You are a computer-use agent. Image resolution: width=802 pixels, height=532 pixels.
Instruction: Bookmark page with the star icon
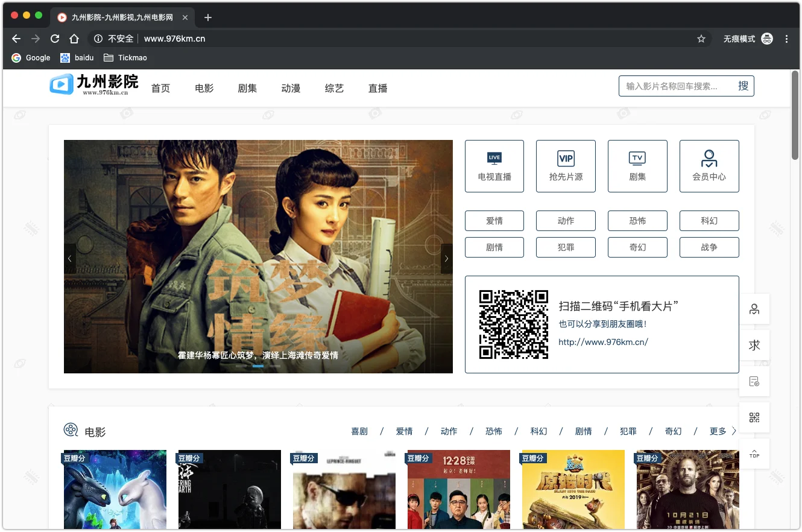701,39
